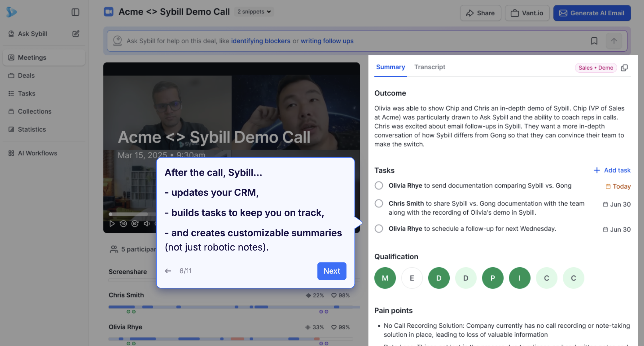Check off the Chris Smith documentation task
This screenshot has height=346, width=644.
[379, 203]
